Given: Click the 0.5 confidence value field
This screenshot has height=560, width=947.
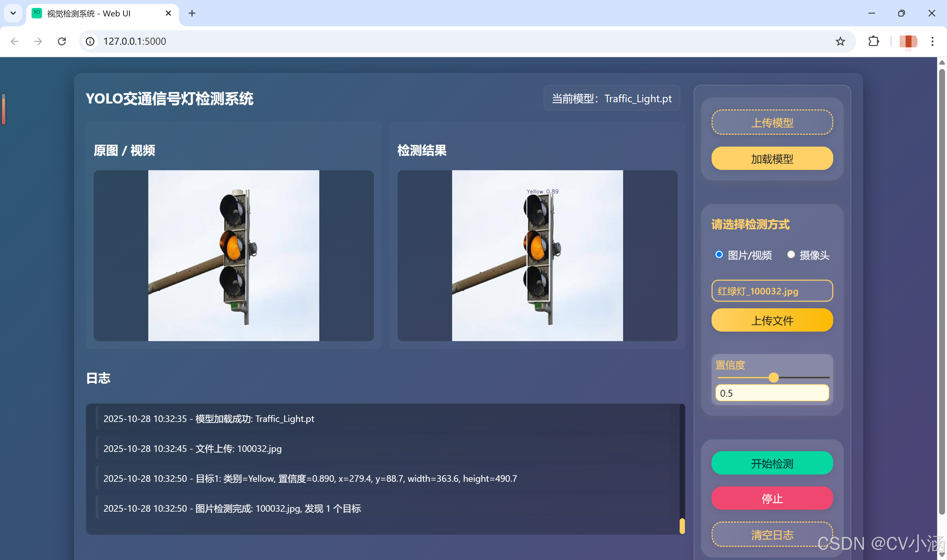Looking at the screenshot, I should coord(772,393).
